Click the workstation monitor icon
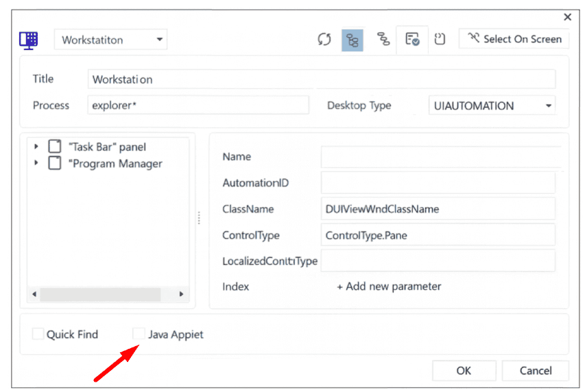This screenshot has height=392, width=587. 29,39
